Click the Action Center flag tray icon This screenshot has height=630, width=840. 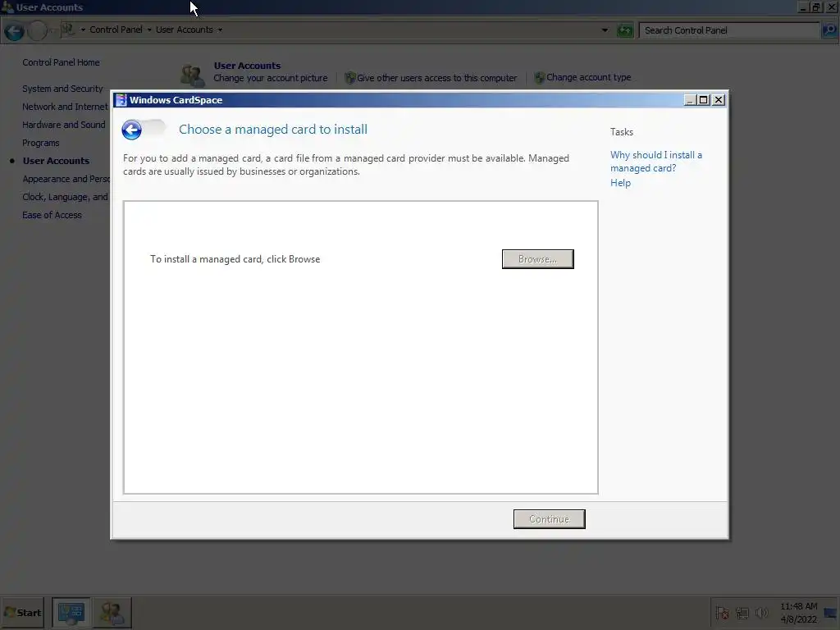tap(722, 613)
